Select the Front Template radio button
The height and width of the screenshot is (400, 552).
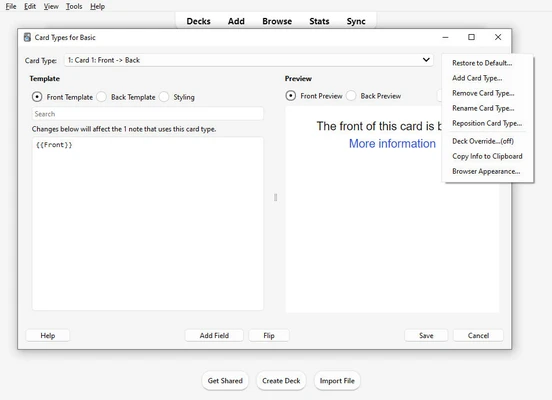[x=37, y=97]
